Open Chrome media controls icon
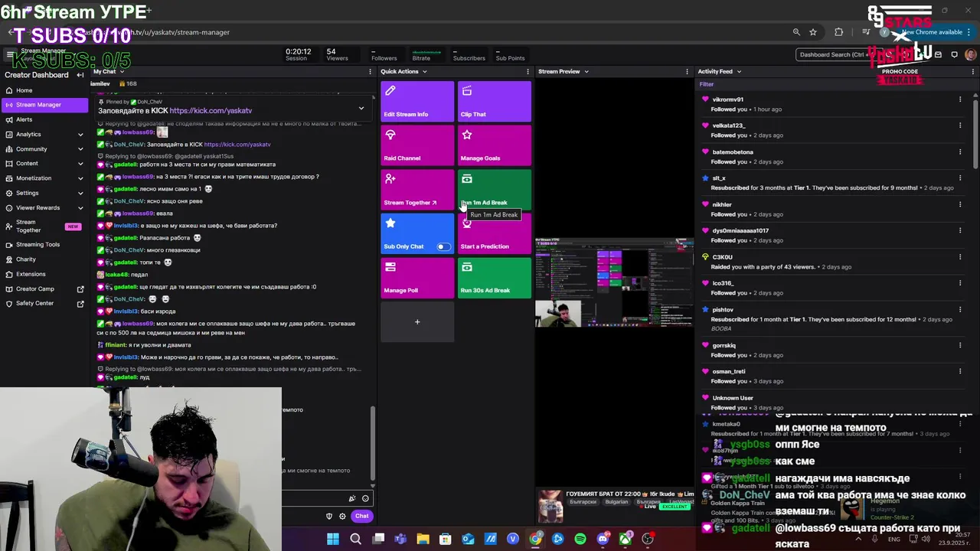Screen dimensions: 980x551 tap(866, 32)
